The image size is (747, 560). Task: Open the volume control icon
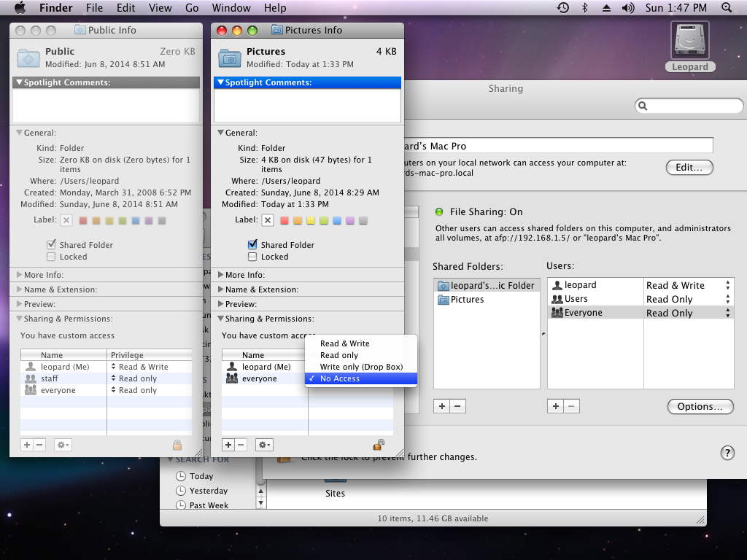coord(628,7)
